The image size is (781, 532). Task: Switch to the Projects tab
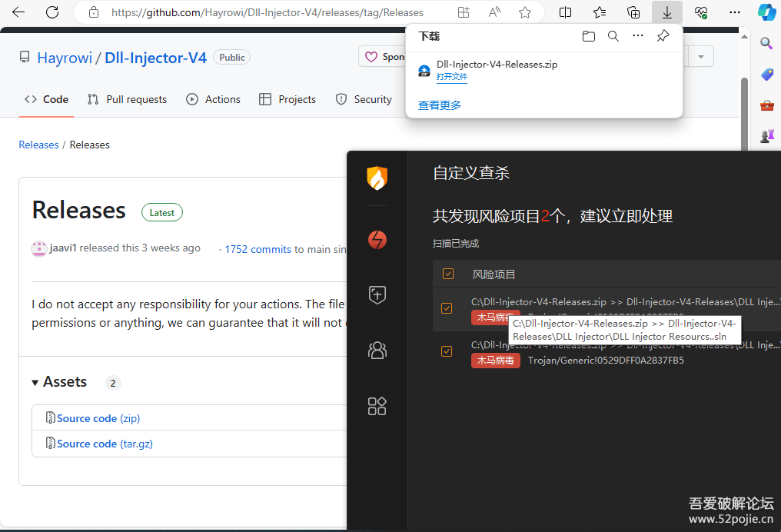pos(287,100)
